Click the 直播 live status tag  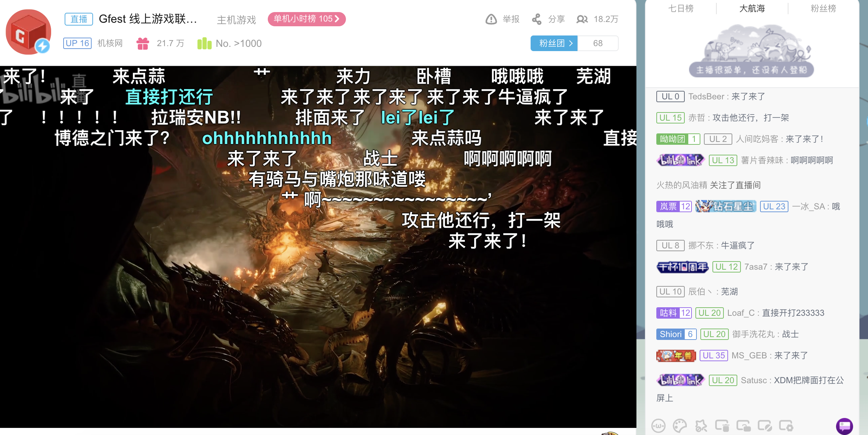point(79,19)
